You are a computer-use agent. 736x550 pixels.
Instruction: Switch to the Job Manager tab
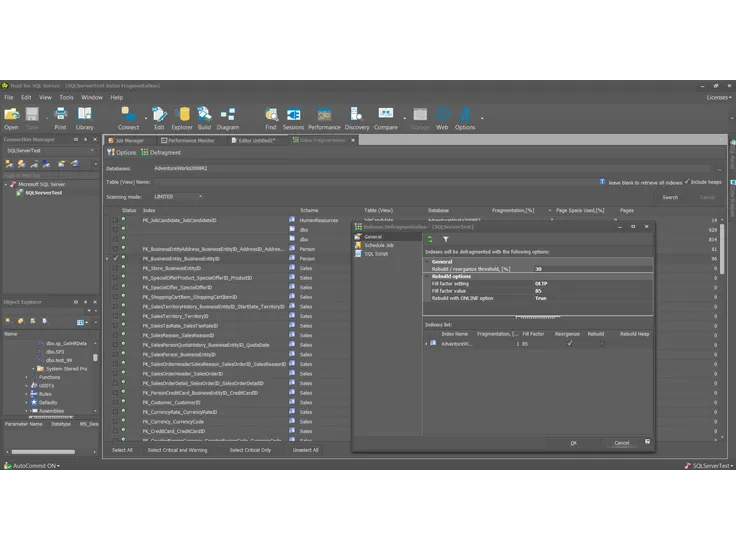127,140
